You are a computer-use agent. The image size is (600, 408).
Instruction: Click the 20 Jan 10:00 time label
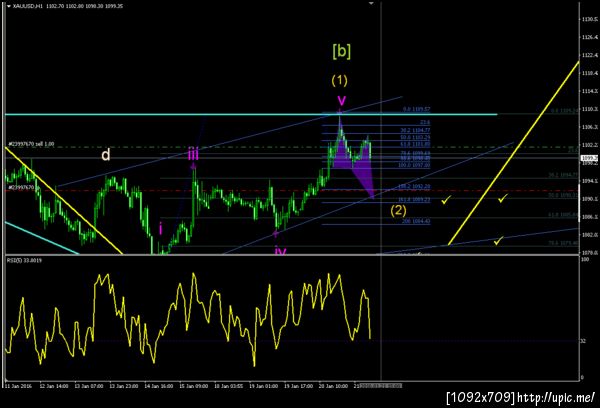tap(334, 386)
